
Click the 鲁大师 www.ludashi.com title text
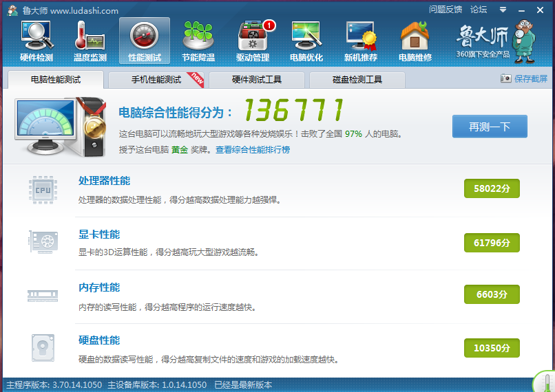pos(70,10)
